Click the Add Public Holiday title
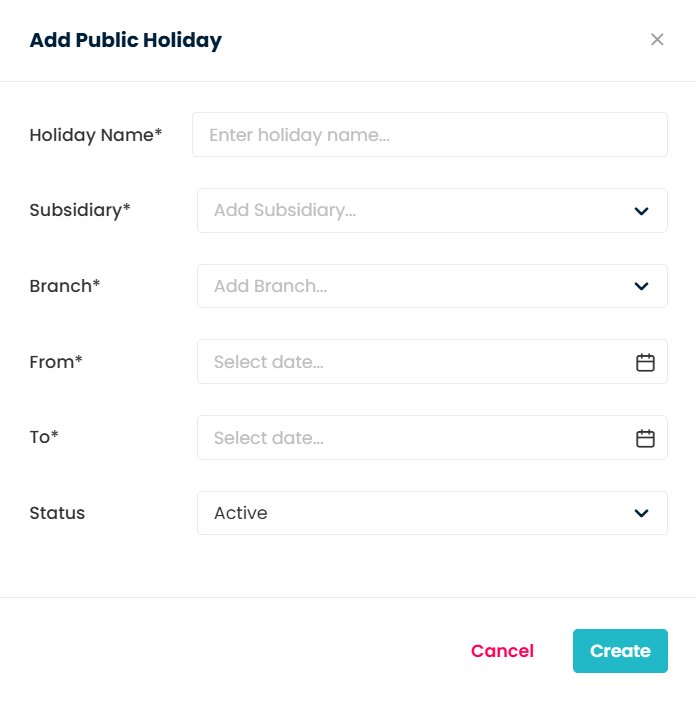The height and width of the screenshot is (702, 696). coord(126,40)
